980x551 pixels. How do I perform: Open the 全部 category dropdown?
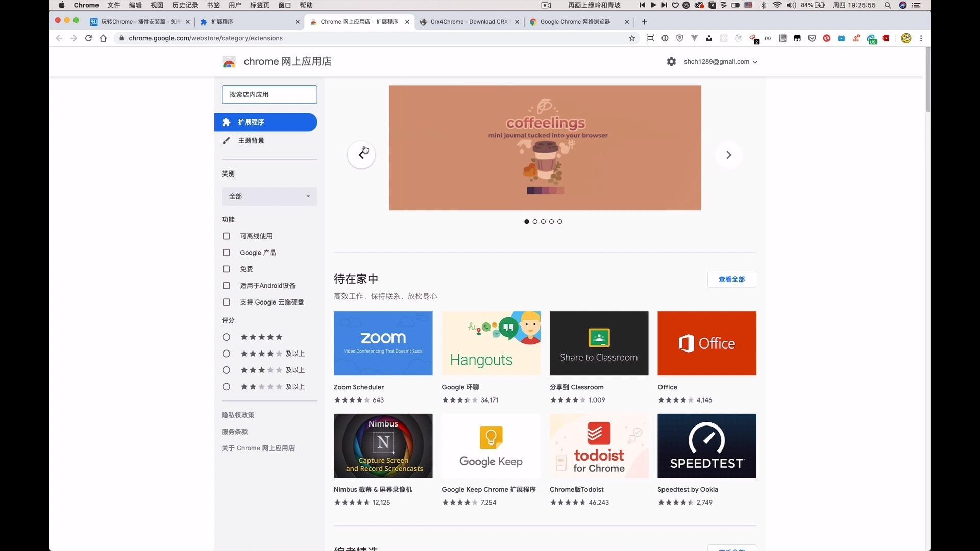pos(269,196)
